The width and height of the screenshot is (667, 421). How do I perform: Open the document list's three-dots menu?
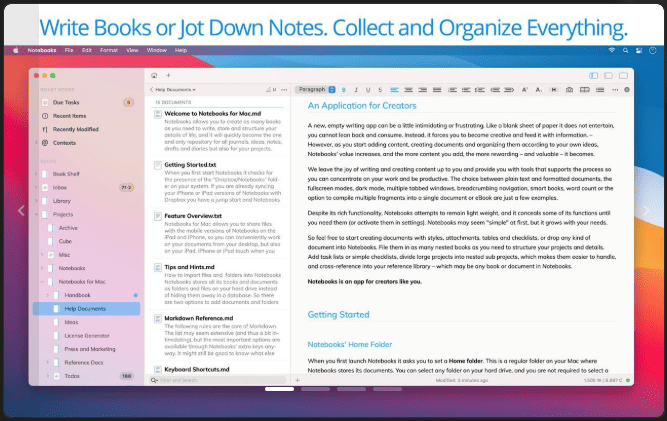[x=284, y=90]
